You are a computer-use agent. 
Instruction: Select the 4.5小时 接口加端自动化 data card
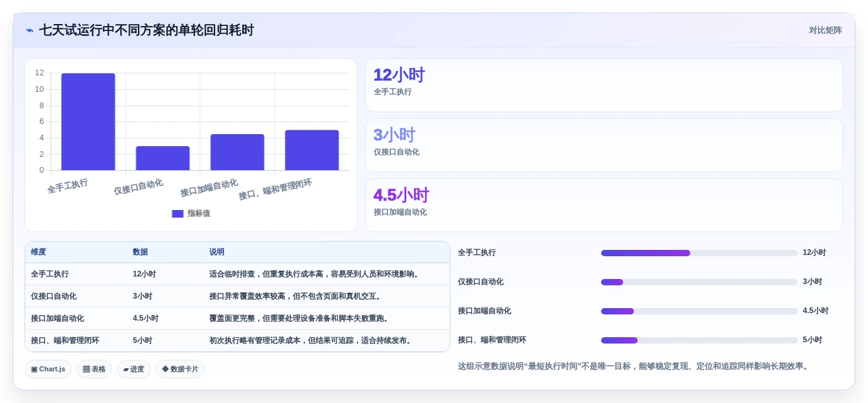(604, 206)
